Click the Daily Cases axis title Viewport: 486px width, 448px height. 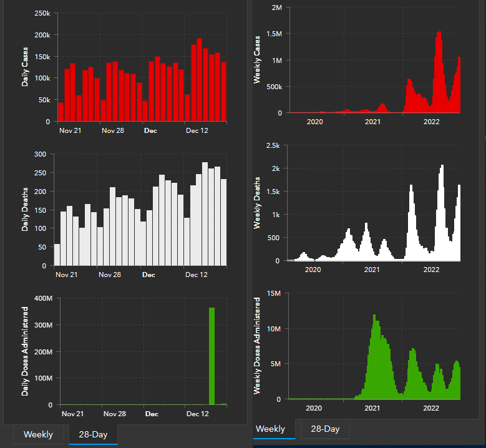(25, 66)
